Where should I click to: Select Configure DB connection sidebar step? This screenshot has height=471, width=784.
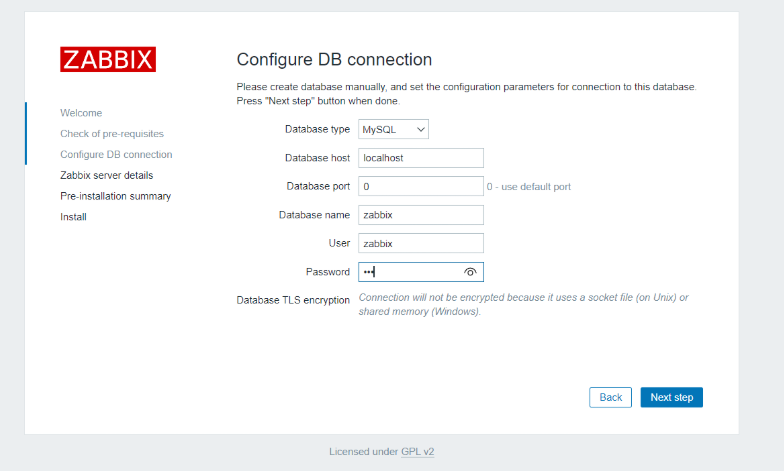click(116, 155)
